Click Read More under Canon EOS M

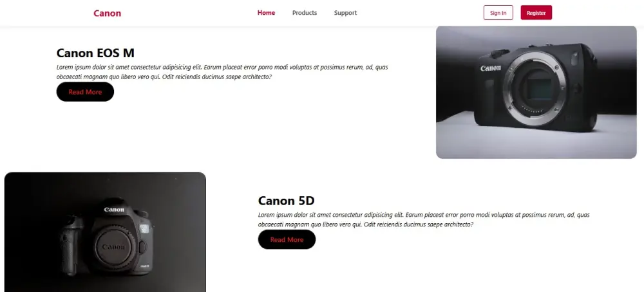tap(85, 92)
